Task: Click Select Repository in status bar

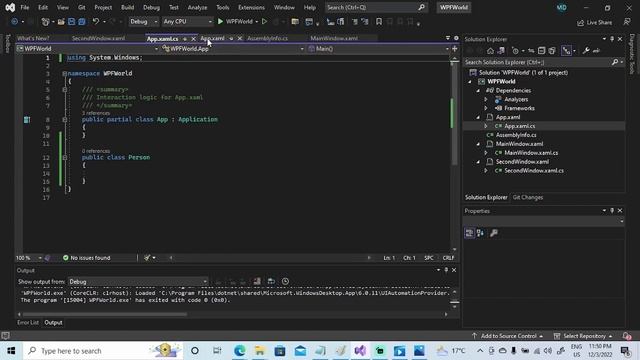Action: click(583, 336)
